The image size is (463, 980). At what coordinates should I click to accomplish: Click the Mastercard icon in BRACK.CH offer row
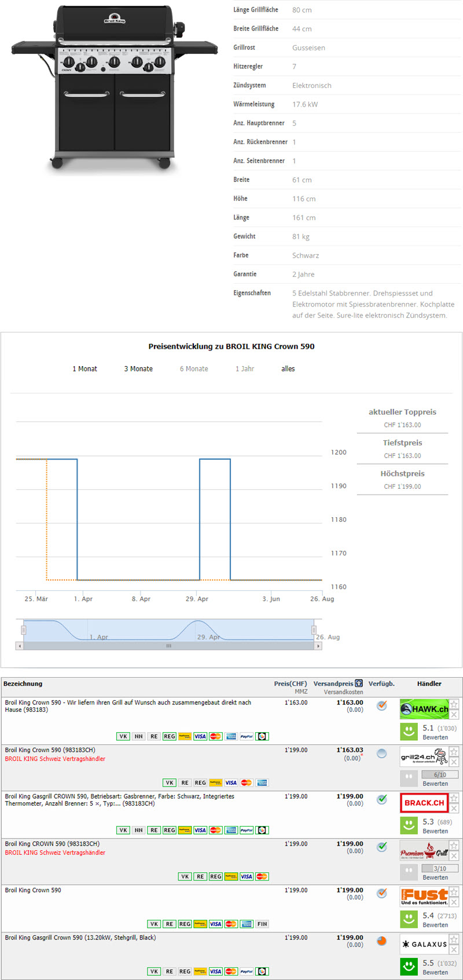coord(216,830)
